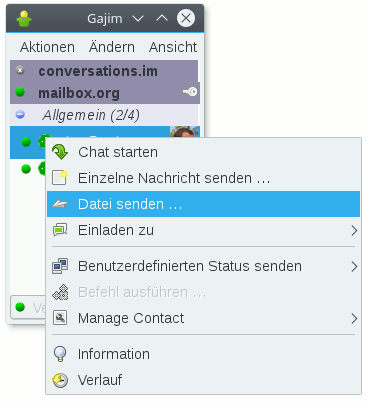The height and width of the screenshot is (402, 369).
Task: Open the Aktionen menu
Action: coord(47,47)
